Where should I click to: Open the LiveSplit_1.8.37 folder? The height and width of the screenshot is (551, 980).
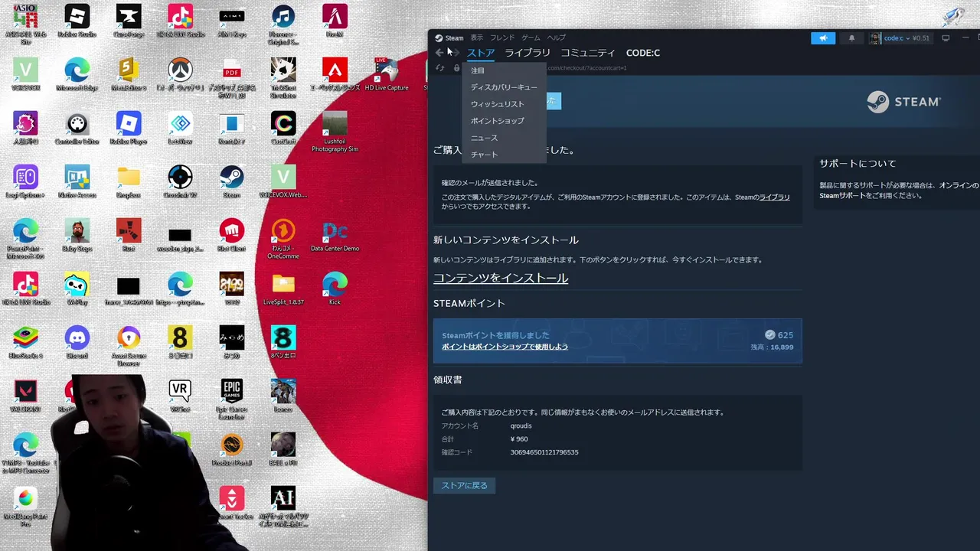[x=283, y=290]
